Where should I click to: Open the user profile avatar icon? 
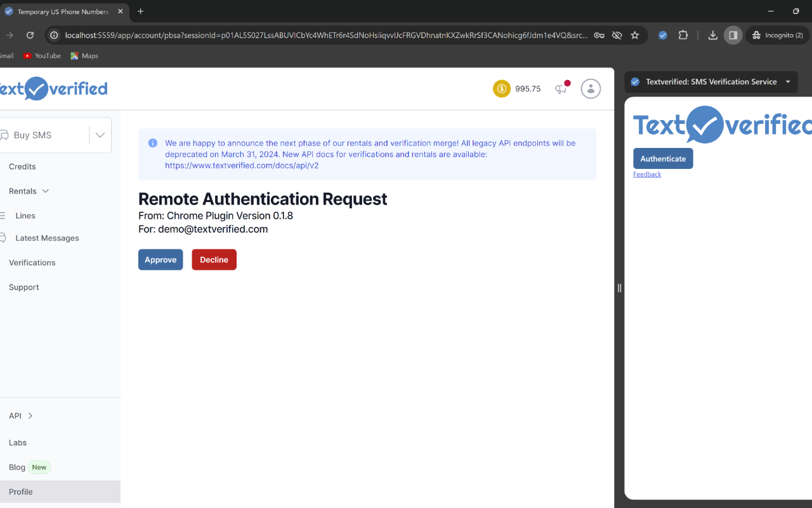[591, 89]
